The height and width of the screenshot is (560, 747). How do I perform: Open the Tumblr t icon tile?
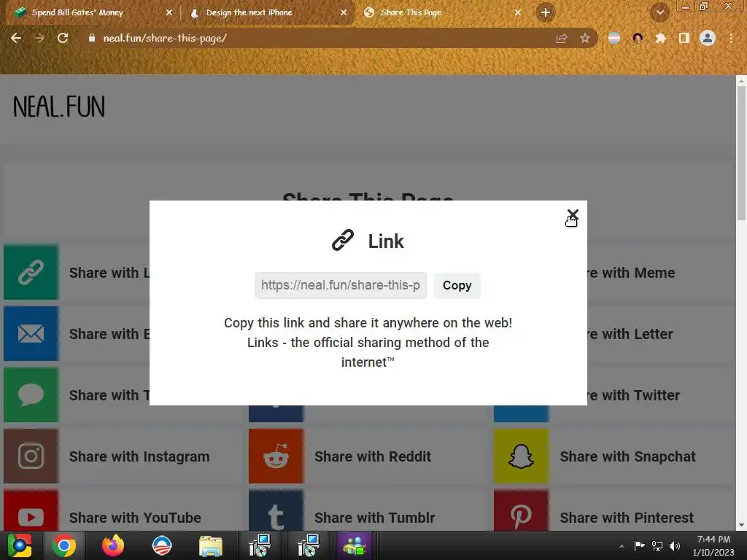coord(276,510)
